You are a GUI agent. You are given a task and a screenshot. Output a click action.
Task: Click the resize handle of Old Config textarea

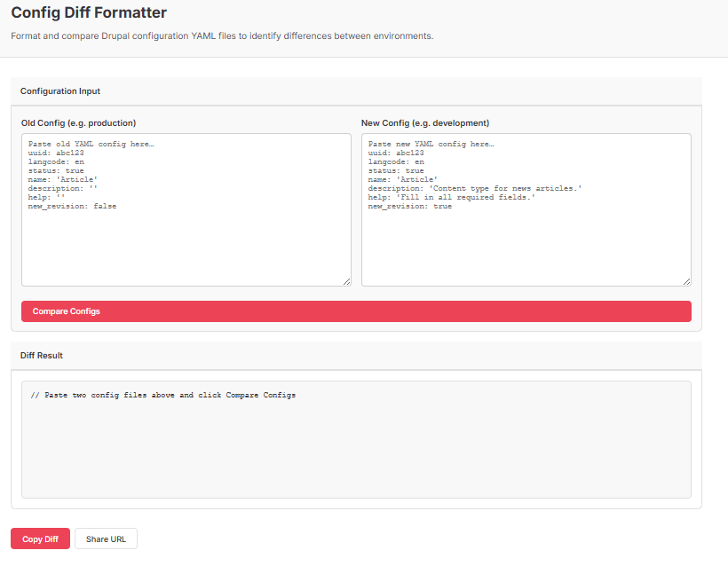348,280
